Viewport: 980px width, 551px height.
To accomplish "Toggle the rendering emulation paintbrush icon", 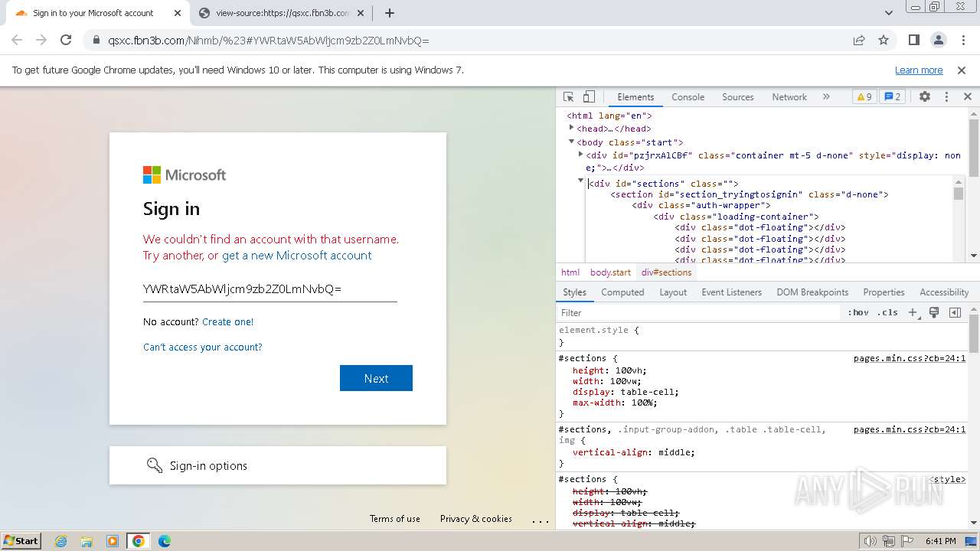I will [934, 312].
